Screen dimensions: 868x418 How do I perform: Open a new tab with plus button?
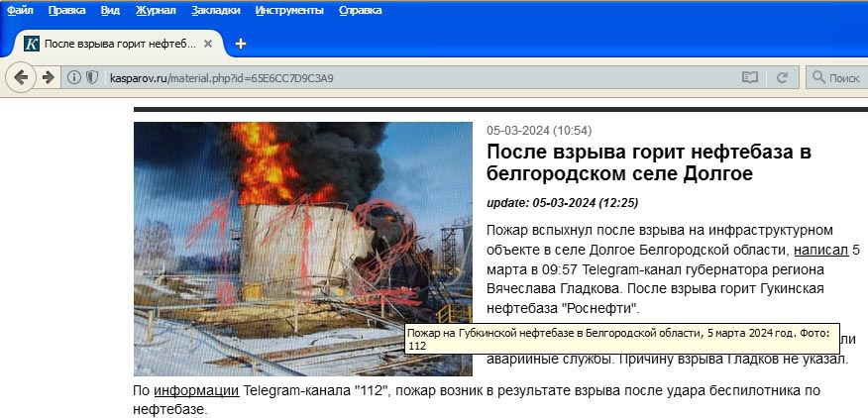[240, 44]
